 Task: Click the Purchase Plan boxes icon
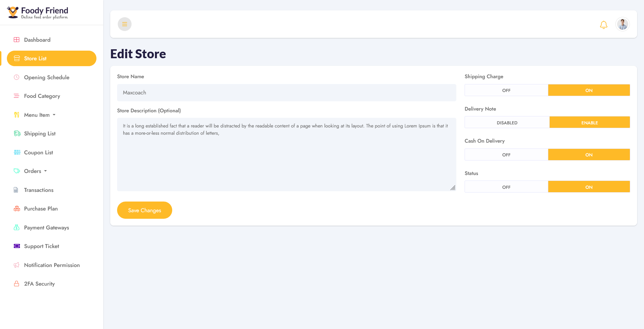point(17,208)
